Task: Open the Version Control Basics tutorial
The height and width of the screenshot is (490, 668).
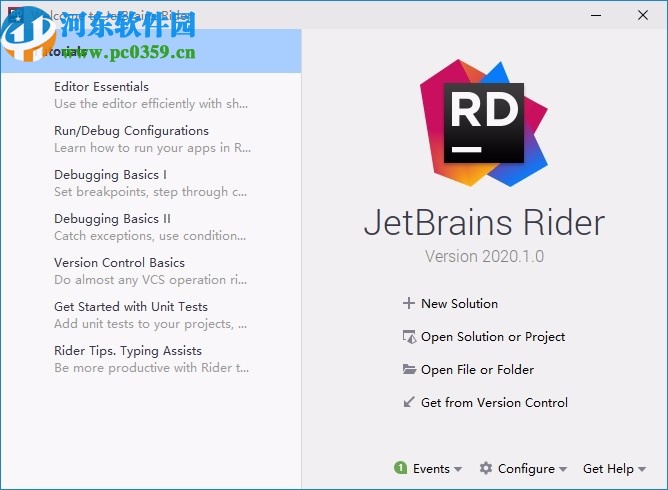Action: coord(119,262)
